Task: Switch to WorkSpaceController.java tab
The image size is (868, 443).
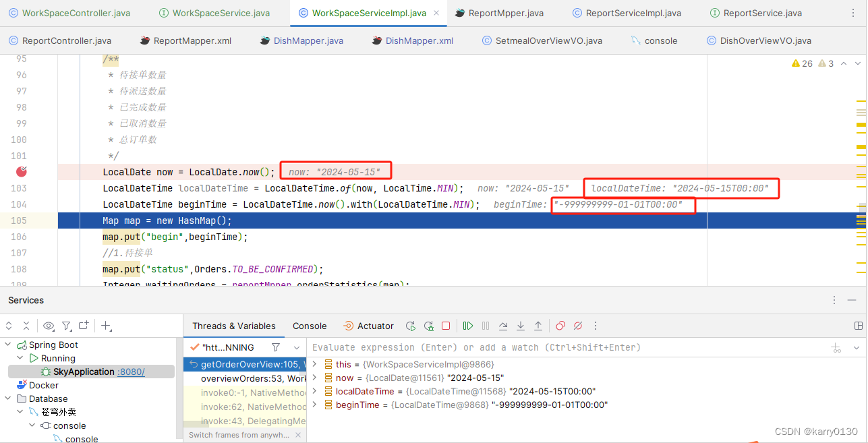Action: click(69, 13)
